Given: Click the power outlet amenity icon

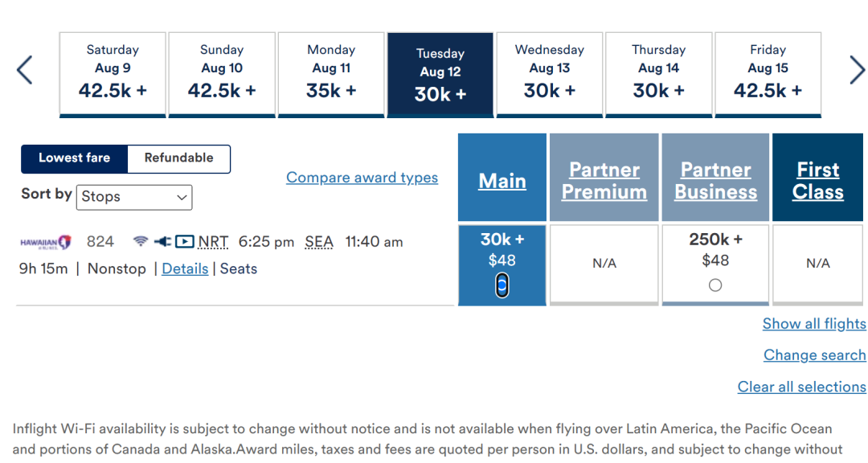Looking at the screenshot, I should (x=162, y=241).
